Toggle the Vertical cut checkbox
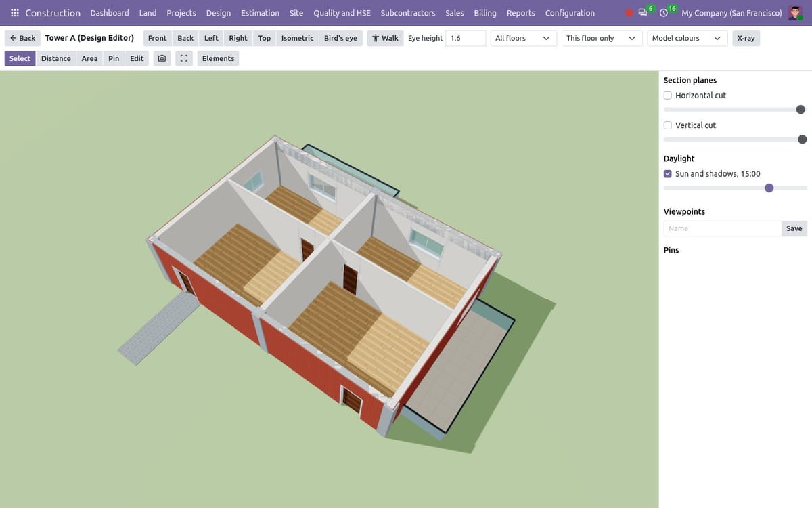Viewport: 812px width, 508px height. click(668, 125)
